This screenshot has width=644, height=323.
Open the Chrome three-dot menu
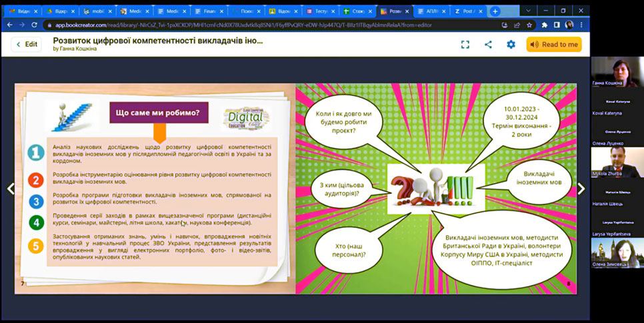pos(581,25)
